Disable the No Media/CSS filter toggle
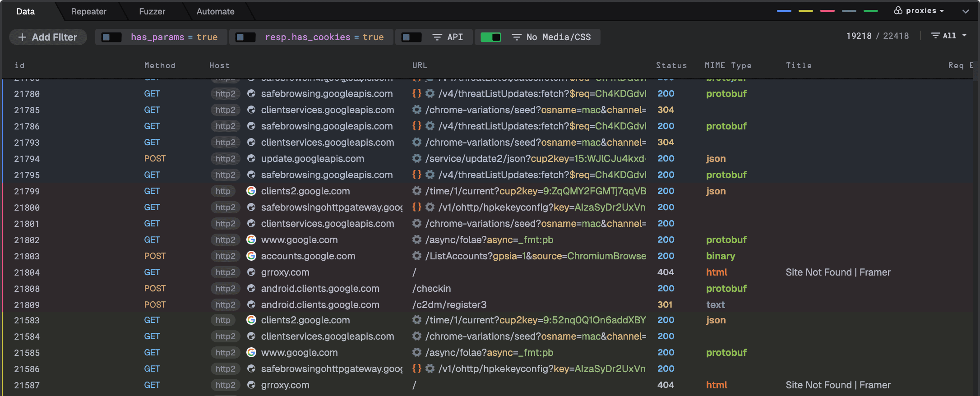The width and height of the screenshot is (980, 396). tap(490, 37)
